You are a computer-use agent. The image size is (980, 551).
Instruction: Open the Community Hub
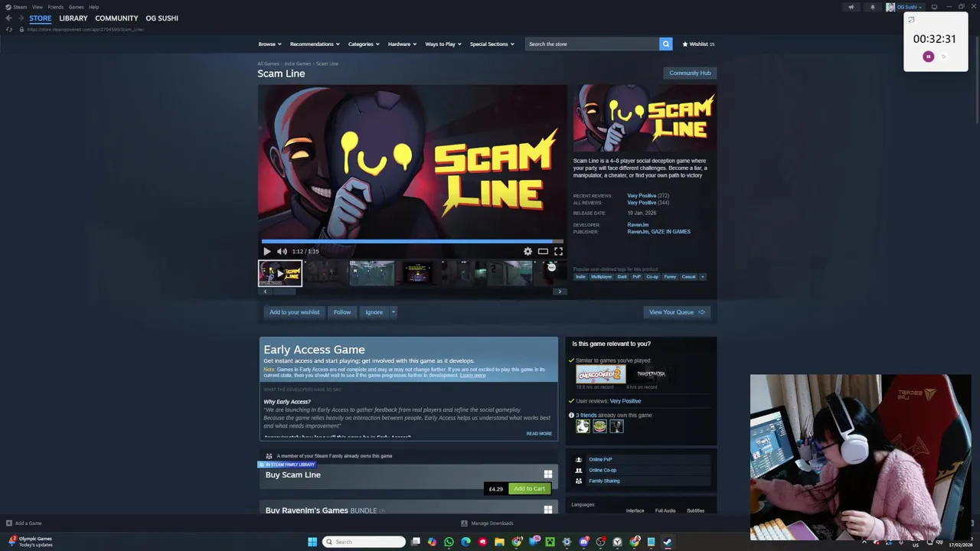point(690,73)
